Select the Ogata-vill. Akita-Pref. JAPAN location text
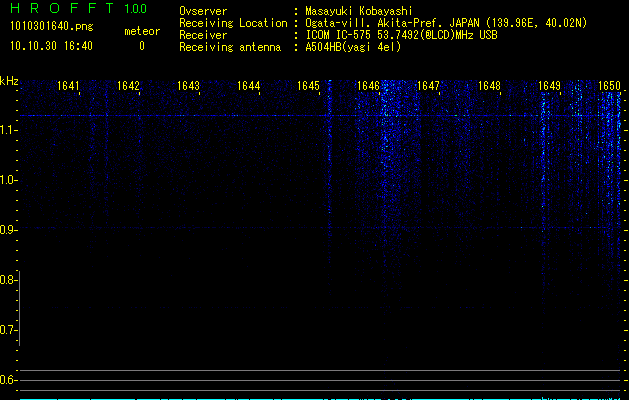 coord(446,23)
